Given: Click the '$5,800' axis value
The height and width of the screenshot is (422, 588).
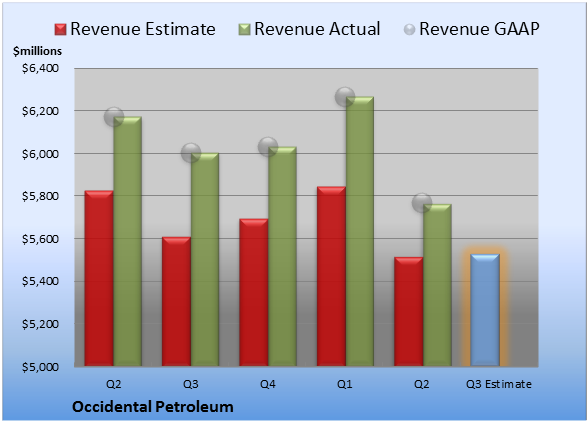Looking at the screenshot, I should point(40,196).
